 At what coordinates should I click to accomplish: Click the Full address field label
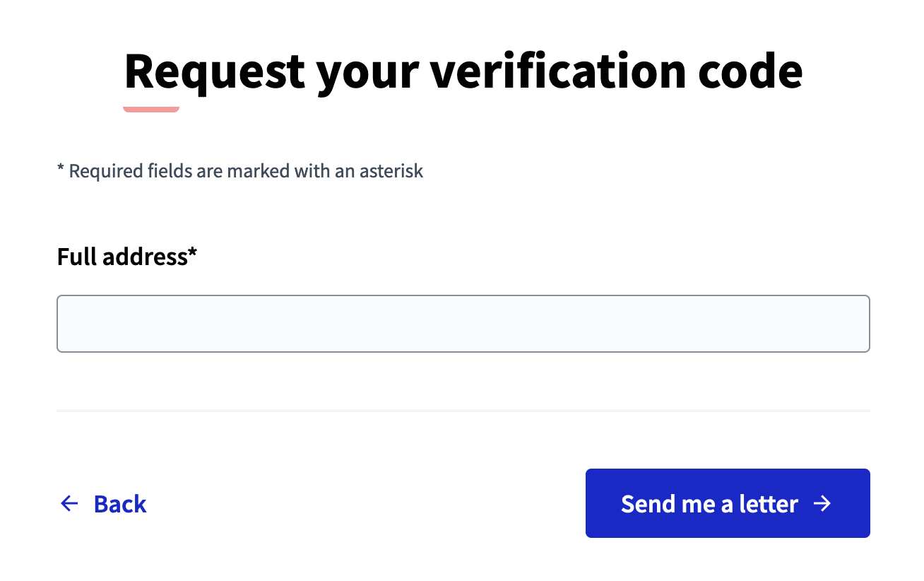(122, 257)
